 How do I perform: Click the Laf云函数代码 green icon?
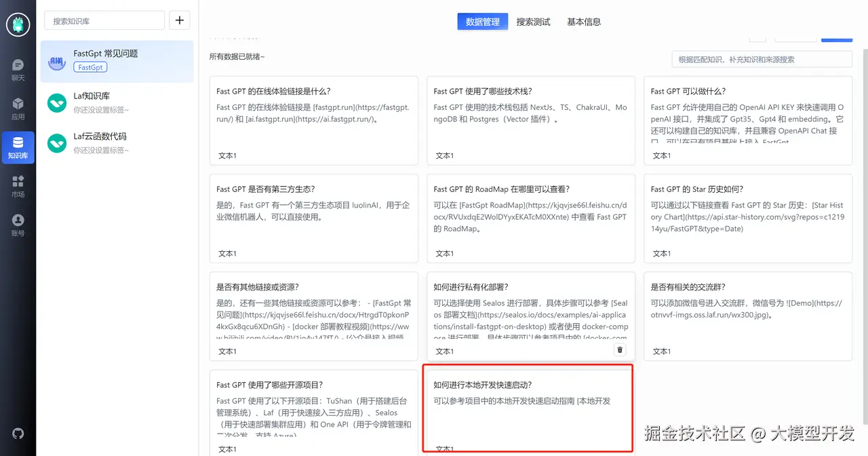tap(57, 142)
